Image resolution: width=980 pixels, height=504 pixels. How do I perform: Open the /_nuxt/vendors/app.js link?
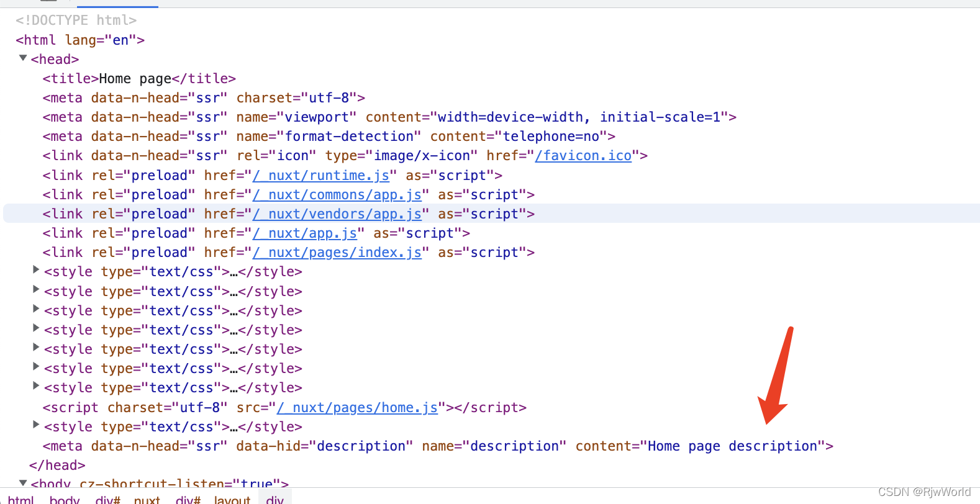(337, 214)
